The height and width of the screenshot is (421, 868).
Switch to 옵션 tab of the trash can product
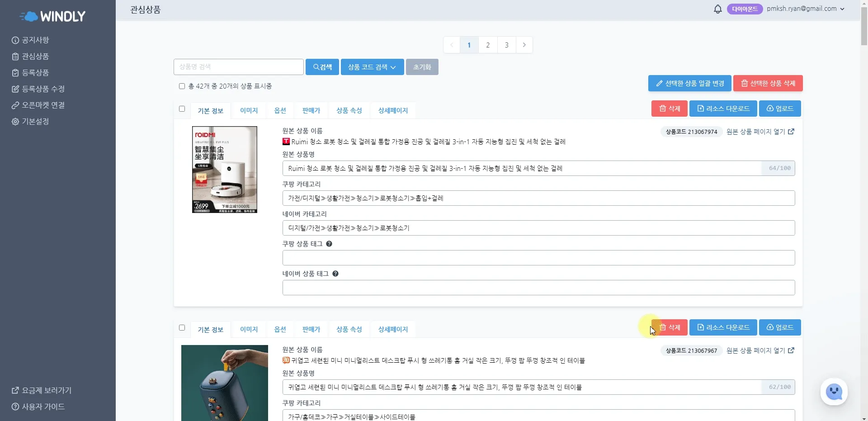point(280,329)
